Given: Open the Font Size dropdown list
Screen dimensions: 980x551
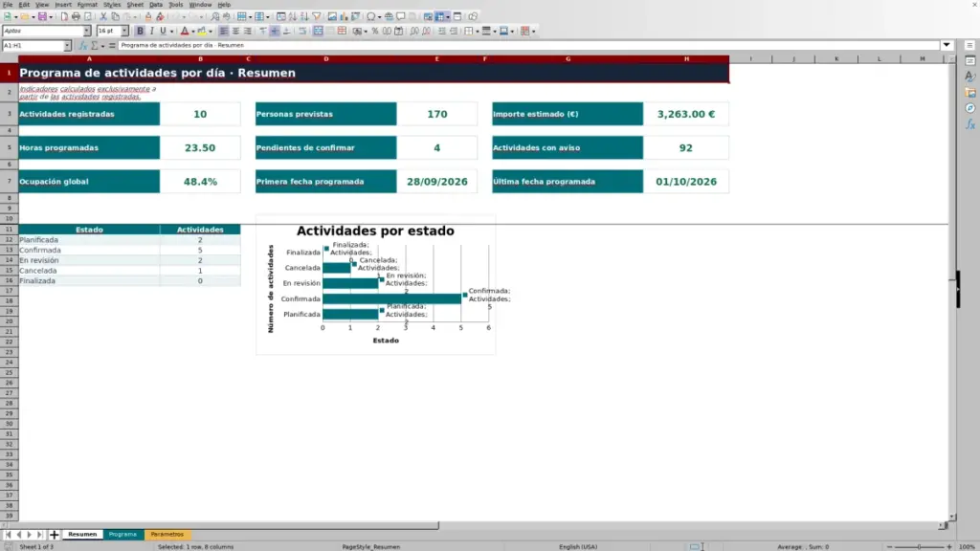Looking at the screenshot, I should pos(124,32).
